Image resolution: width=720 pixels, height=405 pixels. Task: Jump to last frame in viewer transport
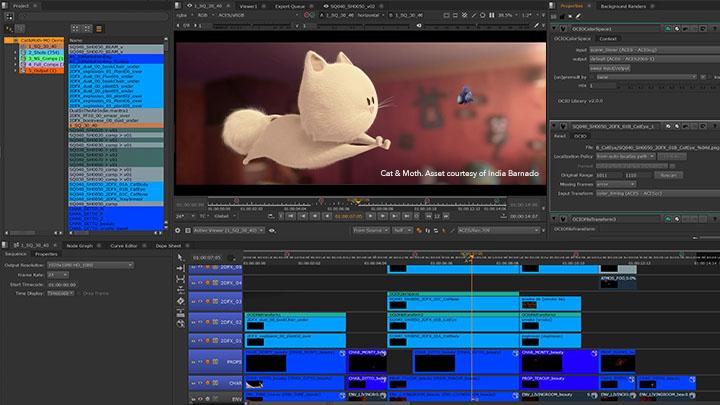click(x=407, y=216)
